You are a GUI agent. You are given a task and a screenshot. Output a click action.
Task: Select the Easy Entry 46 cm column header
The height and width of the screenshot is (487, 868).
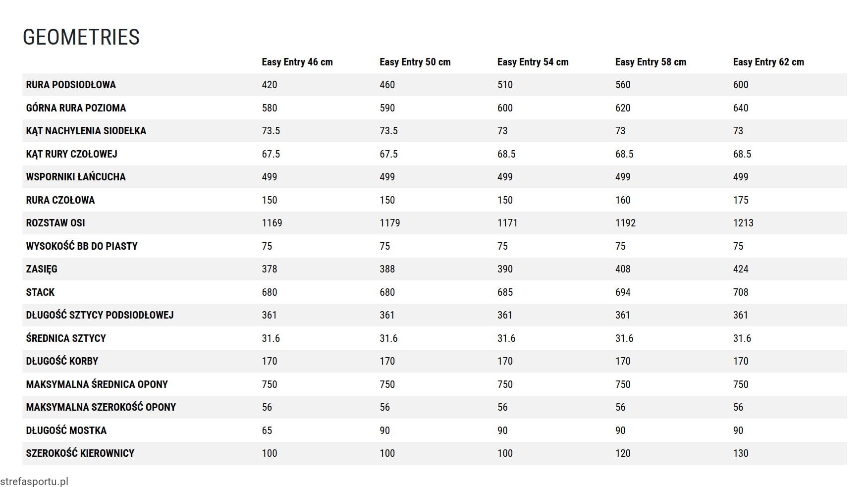click(297, 62)
